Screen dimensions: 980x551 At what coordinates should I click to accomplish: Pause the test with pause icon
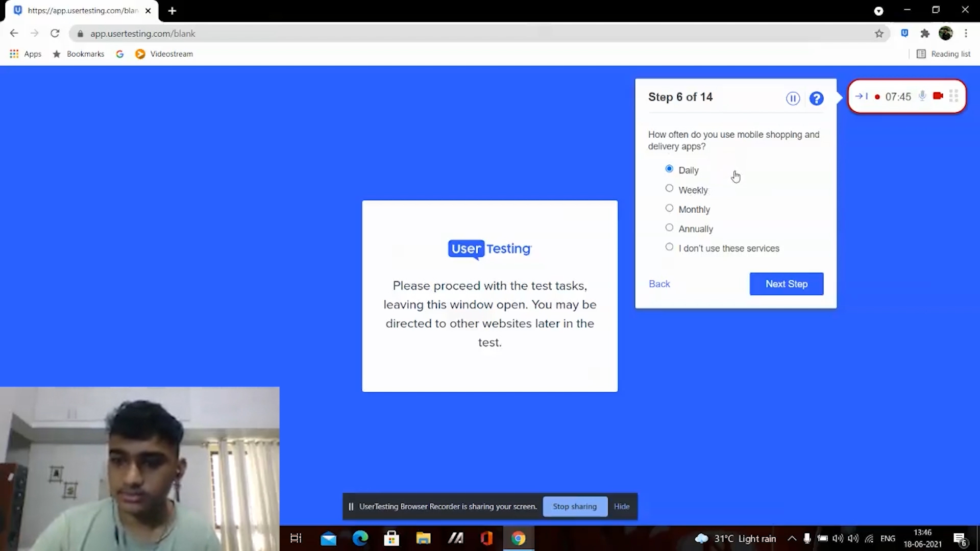793,98
